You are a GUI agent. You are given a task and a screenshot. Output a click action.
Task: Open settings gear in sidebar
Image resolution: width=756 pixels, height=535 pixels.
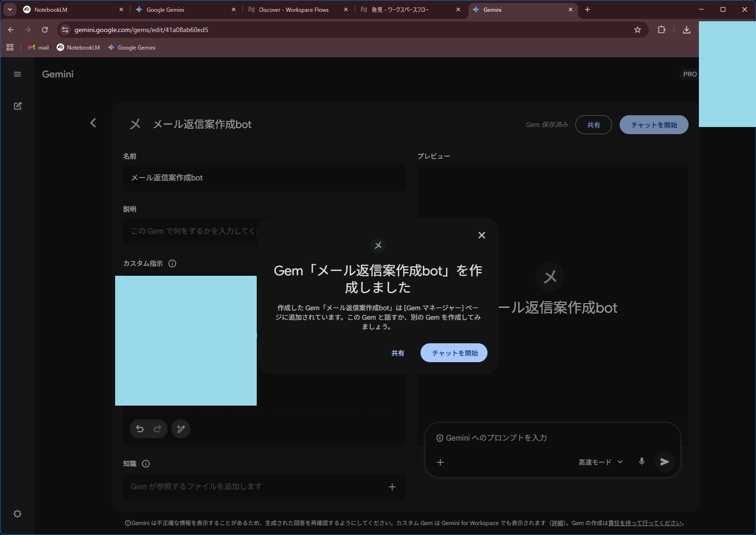[x=17, y=514]
